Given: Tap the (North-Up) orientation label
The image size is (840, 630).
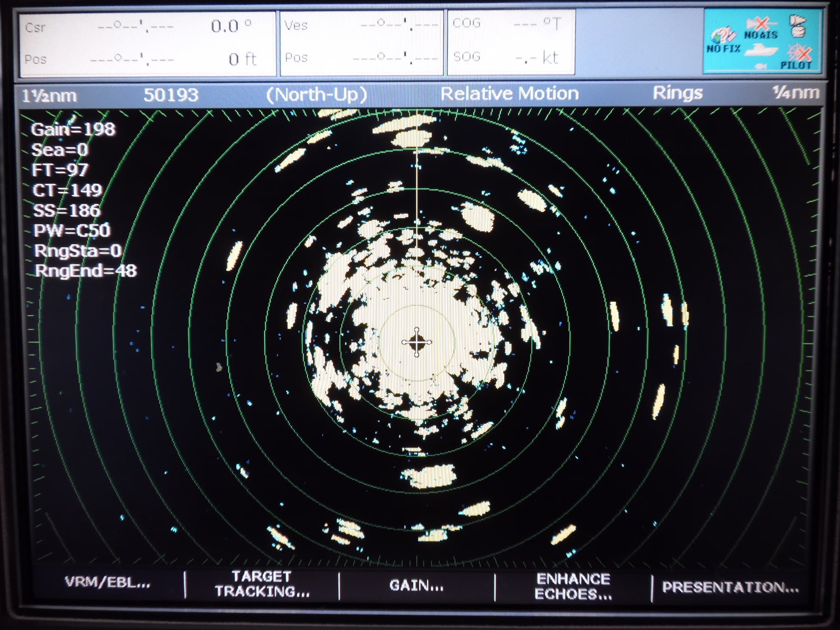Looking at the screenshot, I should 317,94.
